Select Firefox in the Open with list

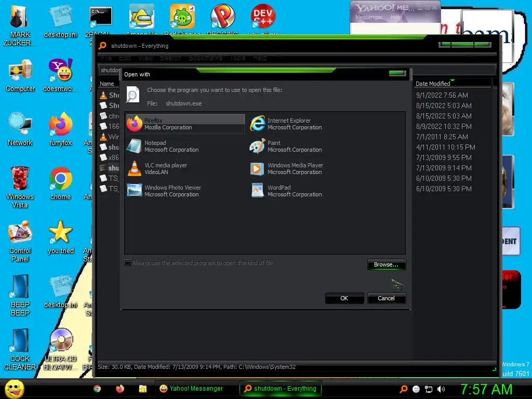coord(185,124)
